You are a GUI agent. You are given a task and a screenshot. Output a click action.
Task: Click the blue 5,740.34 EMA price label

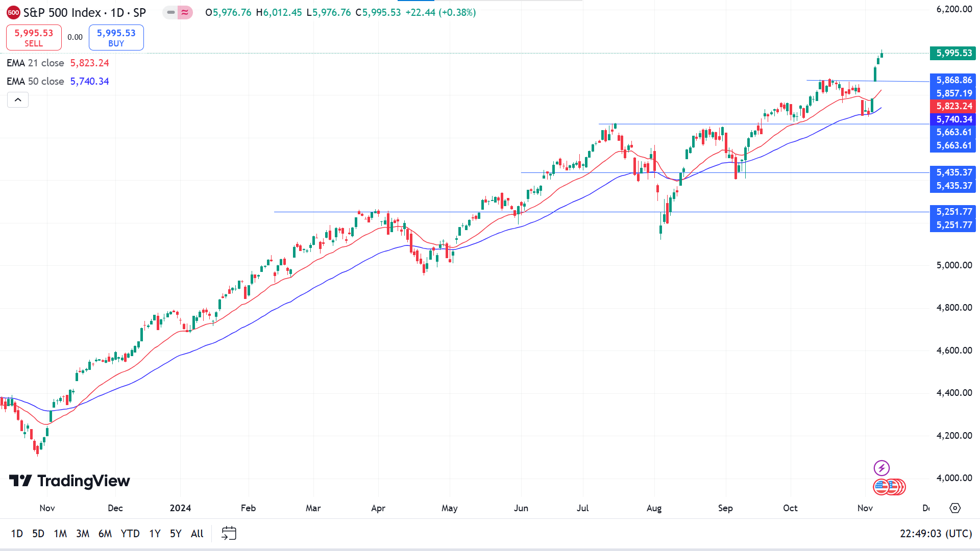point(953,119)
